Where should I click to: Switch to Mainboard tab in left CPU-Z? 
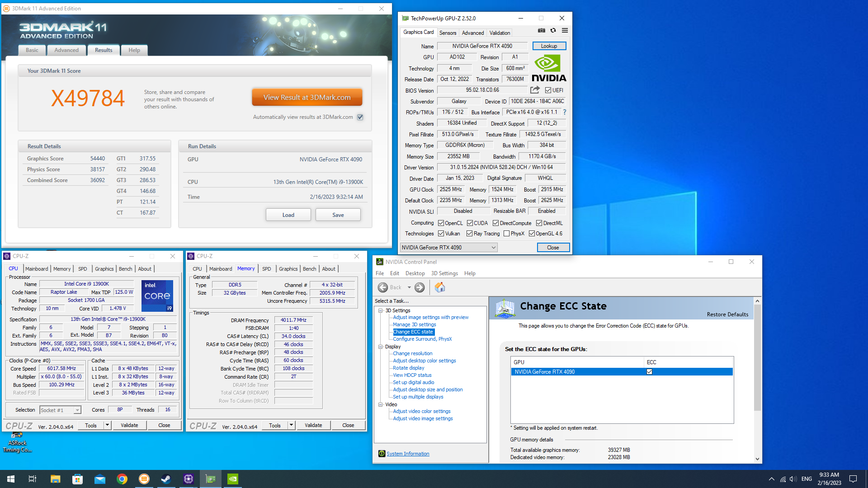pos(37,269)
